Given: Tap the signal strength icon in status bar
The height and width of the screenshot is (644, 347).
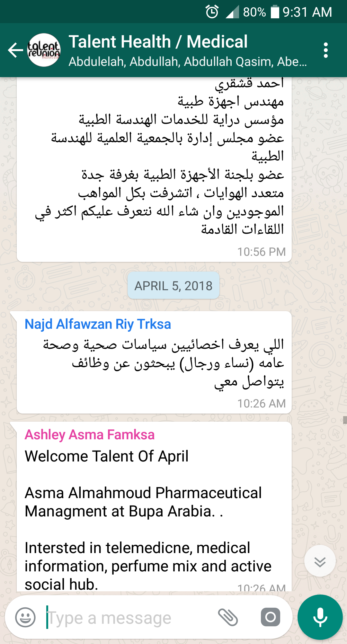Looking at the screenshot, I should [x=232, y=12].
